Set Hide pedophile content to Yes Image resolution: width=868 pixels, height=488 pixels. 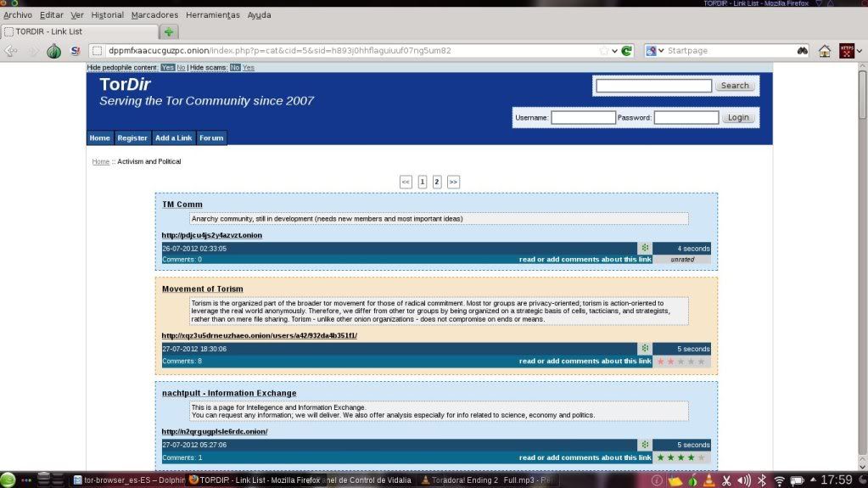click(x=168, y=68)
